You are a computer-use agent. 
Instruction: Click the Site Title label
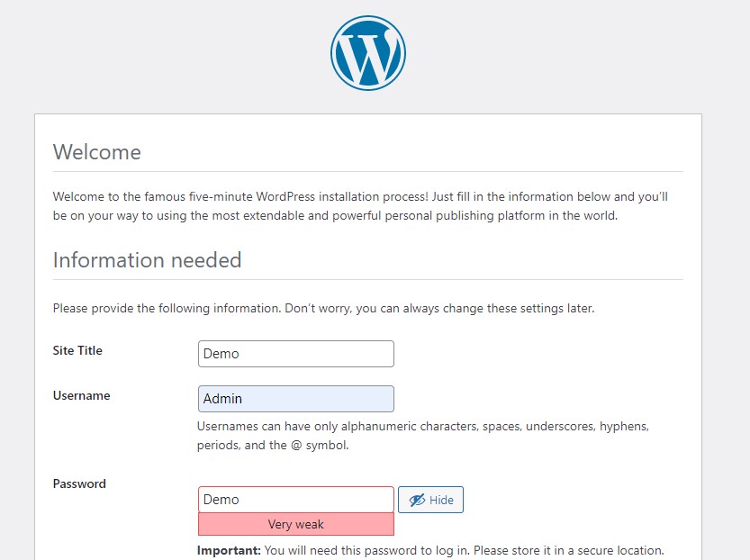[77, 350]
